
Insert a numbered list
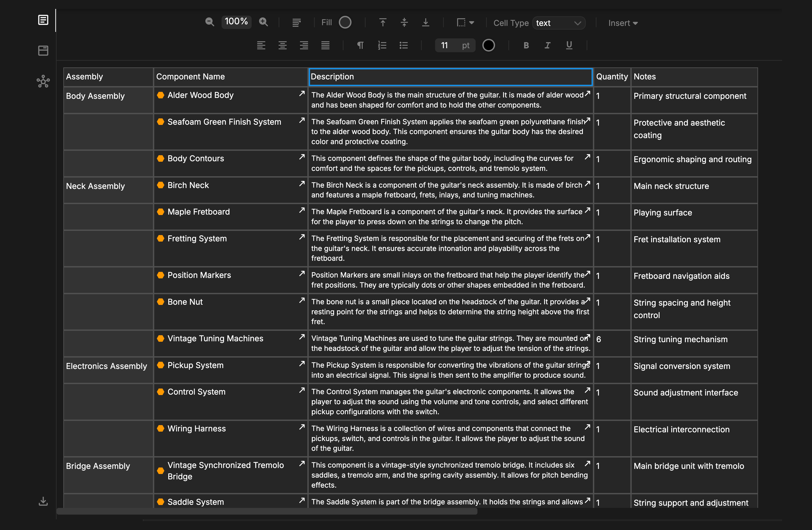tap(382, 46)
